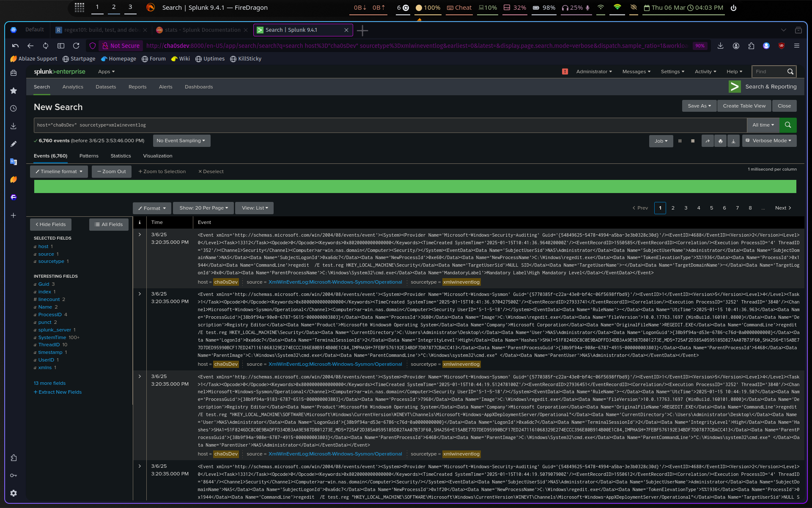The image size is (812, 508).
Task: Open the Settings menu
Action: [672, 72]
